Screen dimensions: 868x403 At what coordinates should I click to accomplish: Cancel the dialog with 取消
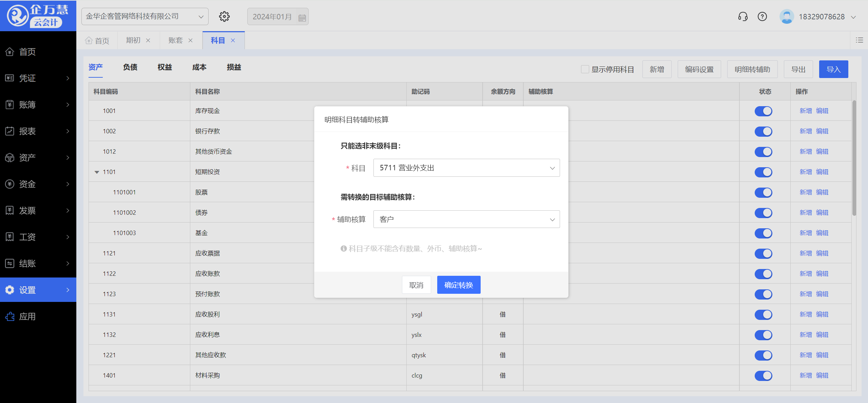tap(417, 285)
